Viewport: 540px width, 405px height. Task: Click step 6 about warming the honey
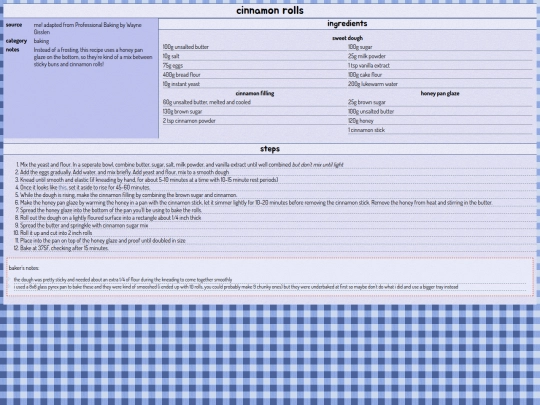pos(256,202)
